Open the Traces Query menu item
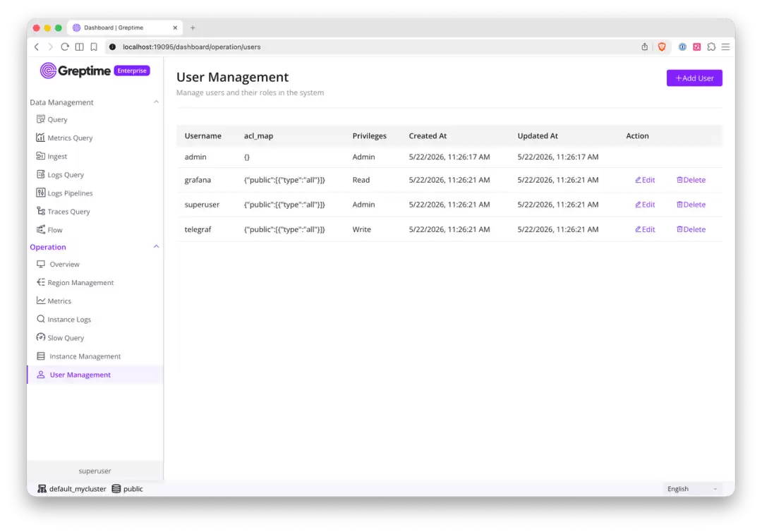This screenshot has width=762, height=532. coord(95,212)
